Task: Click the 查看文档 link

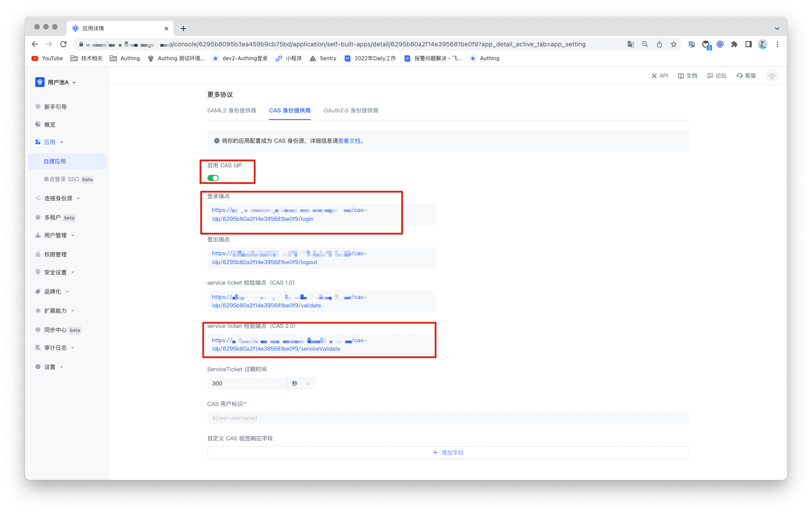Action: pos(349,141)
